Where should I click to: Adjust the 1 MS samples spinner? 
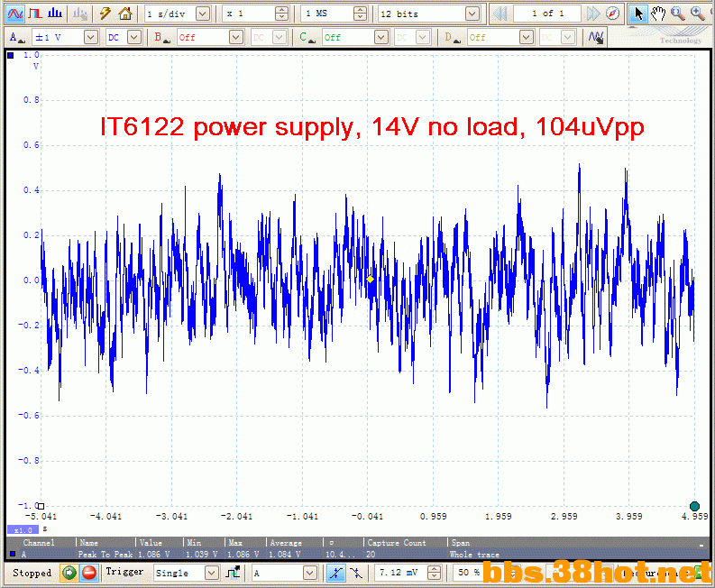(x=361, y=14)
